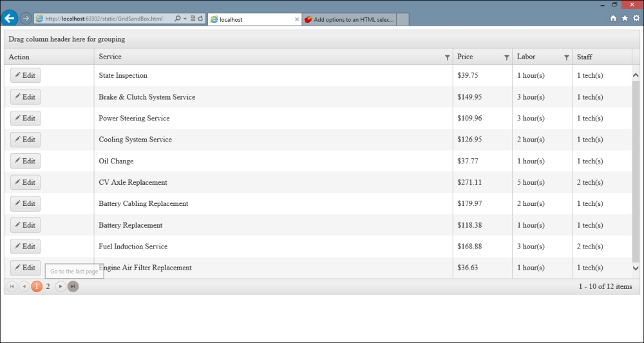
Task: Click Fuel Induction Service '2 tech(s)' cell
Action: pyautogui.click(x=602, y=246)
